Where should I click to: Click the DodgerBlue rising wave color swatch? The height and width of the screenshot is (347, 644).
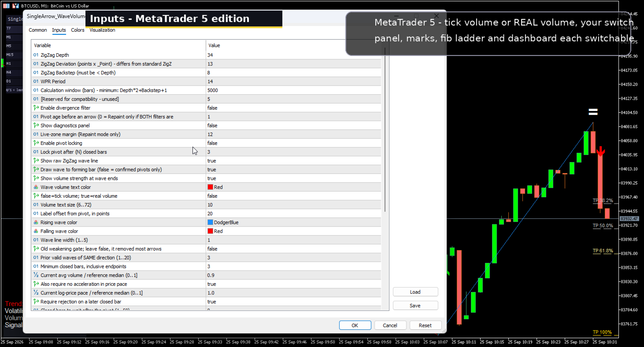pos(210,222)
